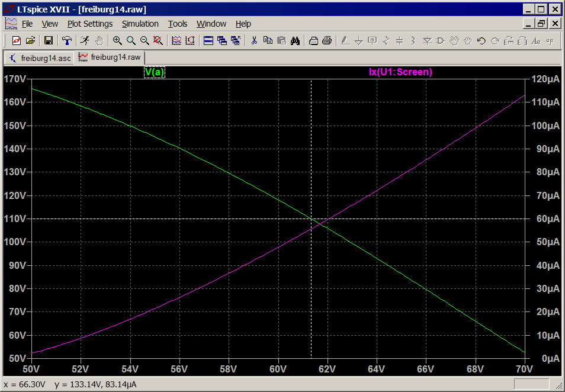
Task: Zoom out with the minus magnifier
Action: pos(145,41)
